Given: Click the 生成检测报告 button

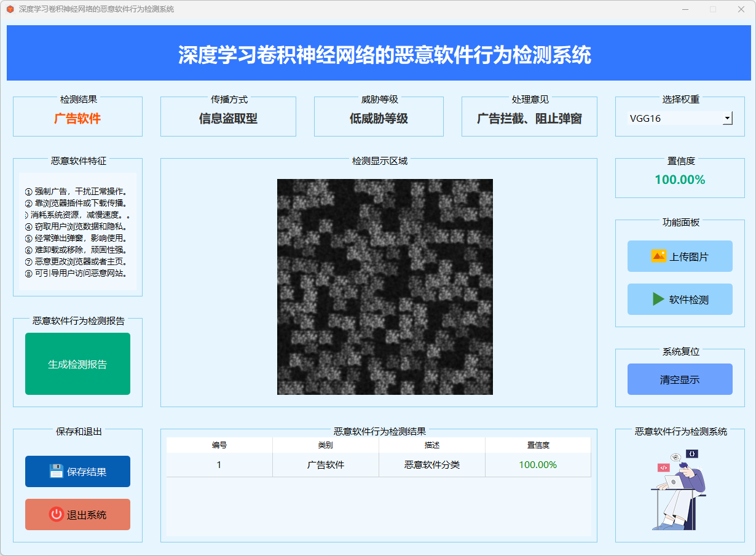Looking at the screenshot, I should coord(77,364).
